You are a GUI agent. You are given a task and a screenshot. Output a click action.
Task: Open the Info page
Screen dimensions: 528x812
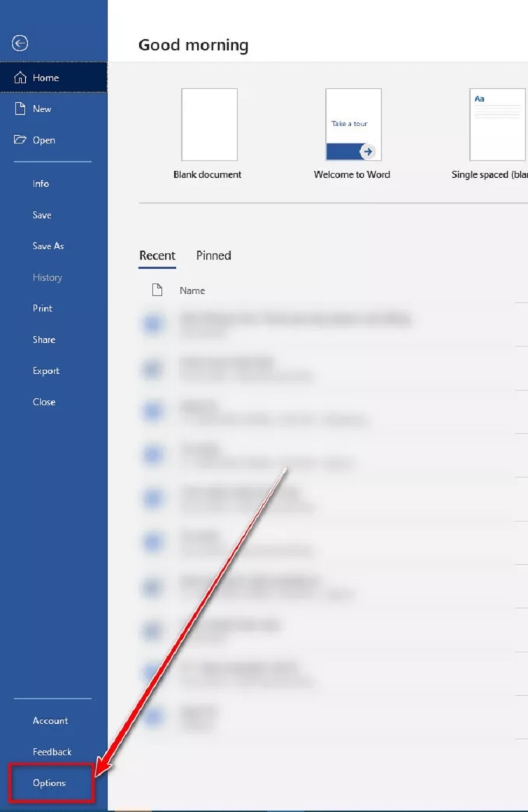click(41, 183)
